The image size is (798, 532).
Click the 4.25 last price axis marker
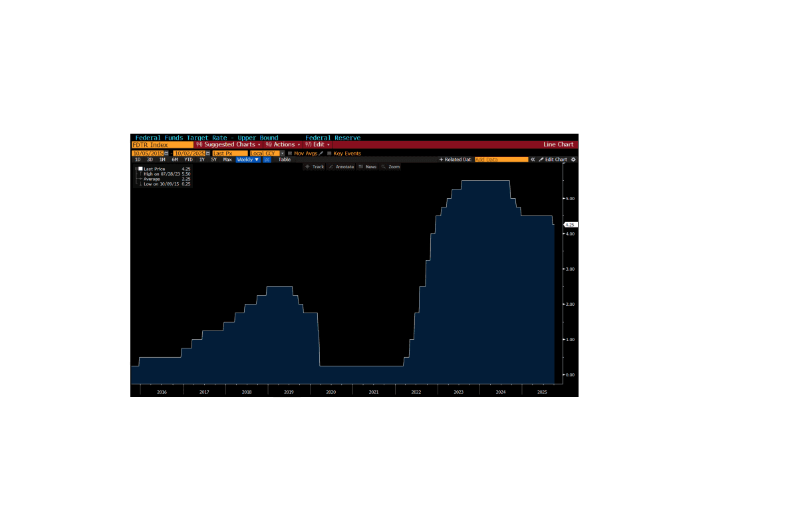569,225
